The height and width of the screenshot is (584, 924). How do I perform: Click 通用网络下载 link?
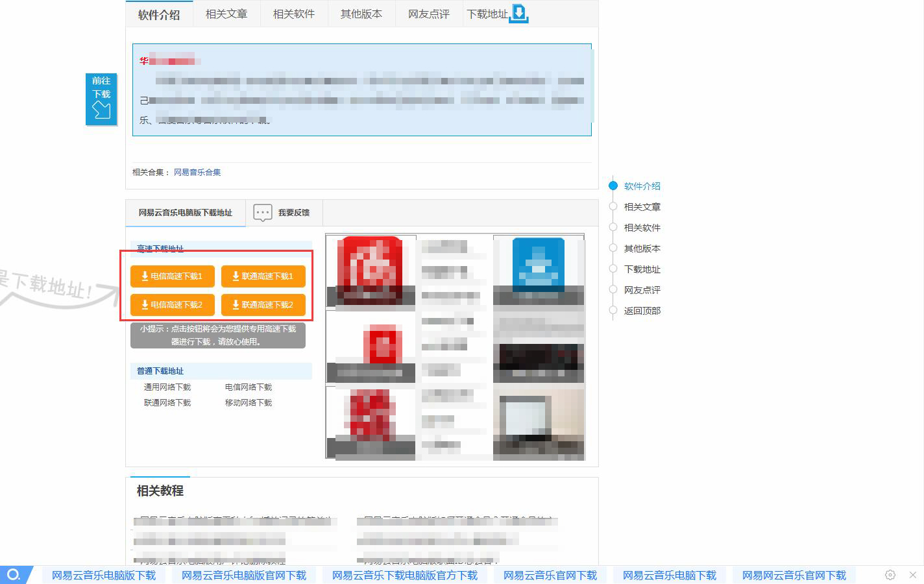(x=167, y=387)
